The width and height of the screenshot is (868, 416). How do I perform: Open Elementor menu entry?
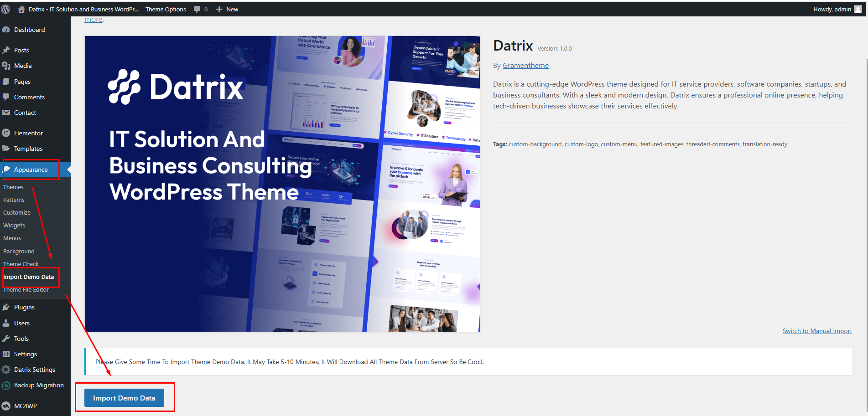[x=28, y=133]
